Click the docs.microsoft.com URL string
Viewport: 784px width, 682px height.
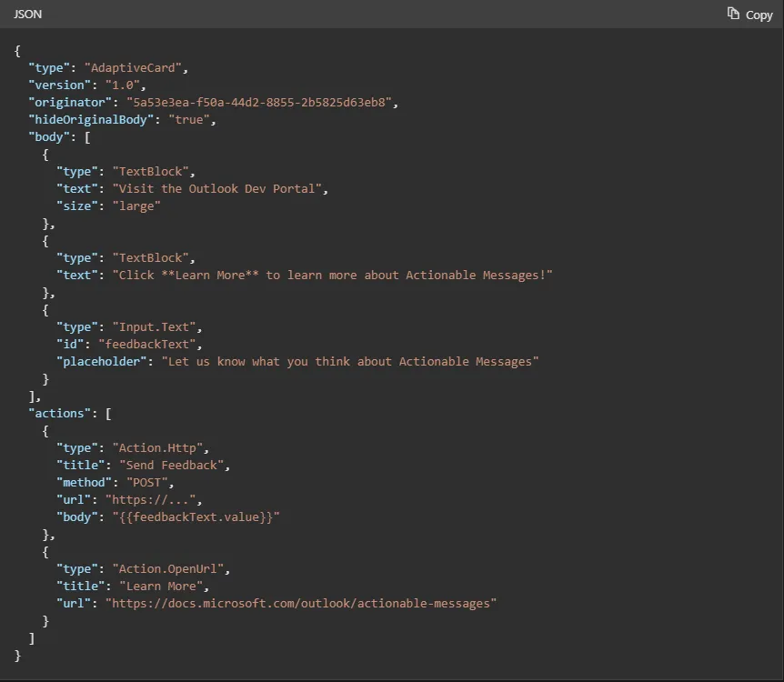[x=300, y=604]
